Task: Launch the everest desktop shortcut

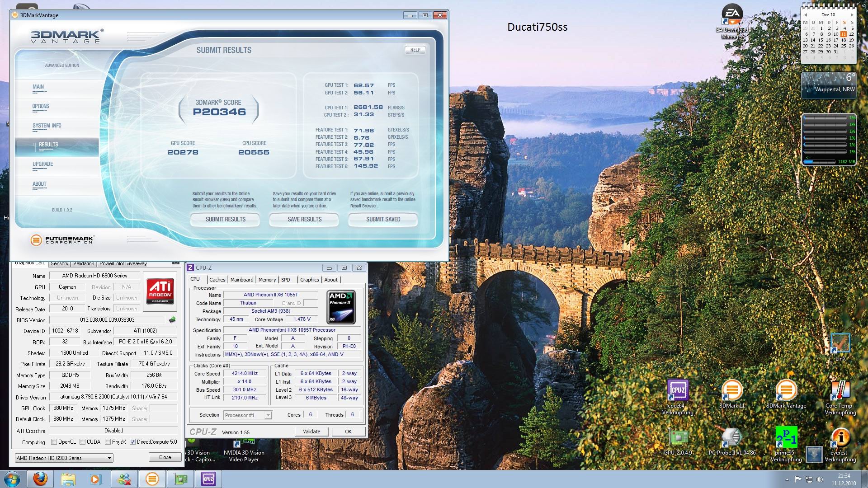Action: click(840, 437)
